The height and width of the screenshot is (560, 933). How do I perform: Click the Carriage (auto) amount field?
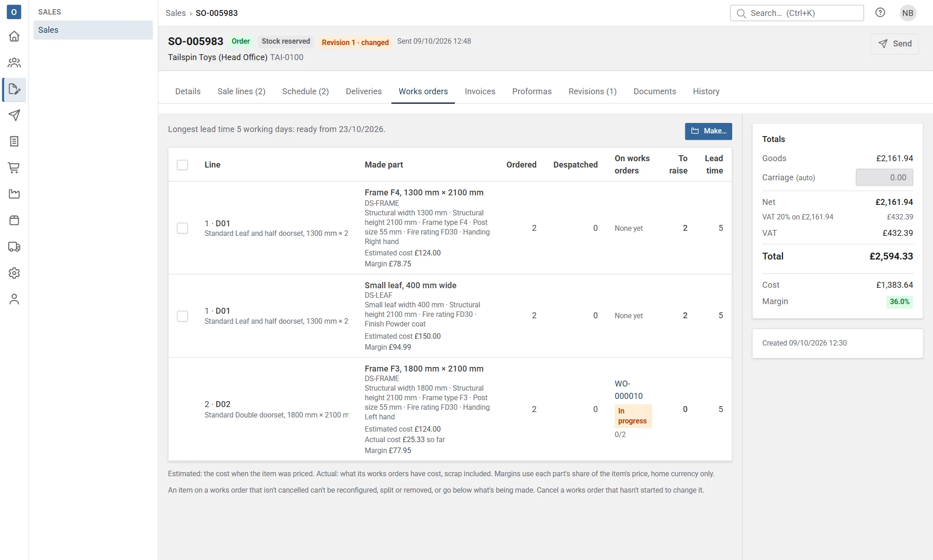[884, 178]
